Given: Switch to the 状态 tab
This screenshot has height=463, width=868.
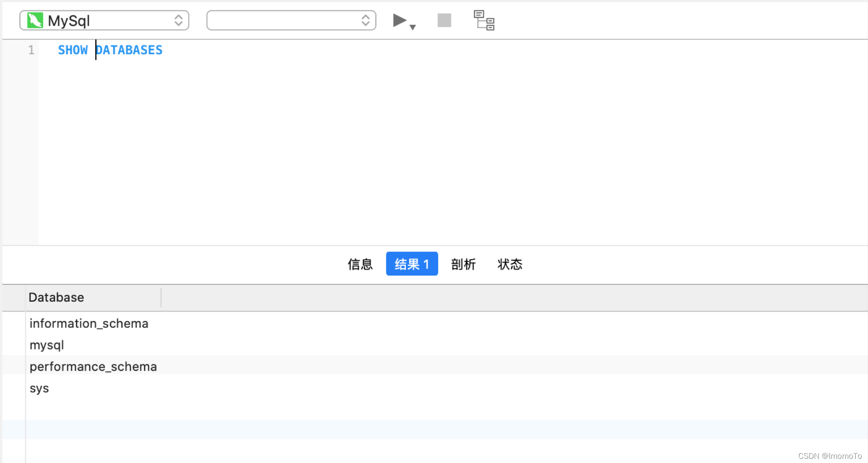Looking at the screenshot, I should click(510, 264).
